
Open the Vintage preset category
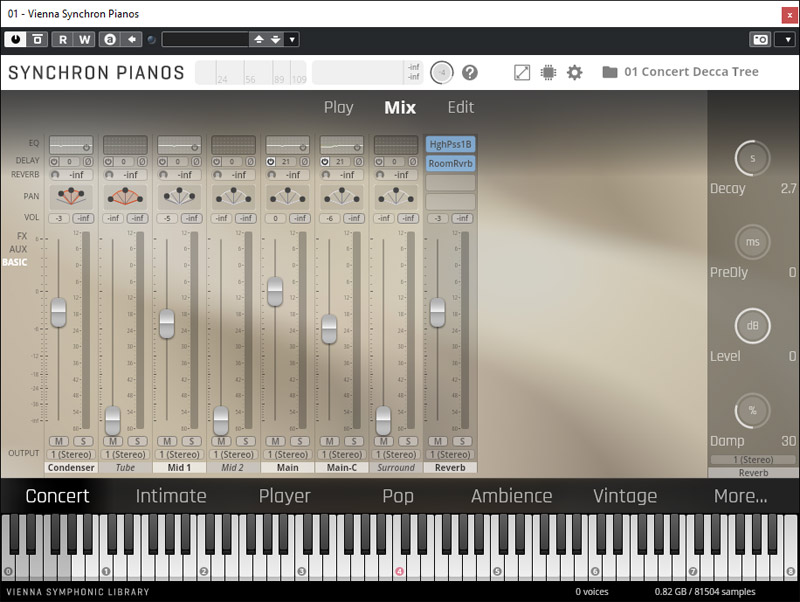point(626,495)
